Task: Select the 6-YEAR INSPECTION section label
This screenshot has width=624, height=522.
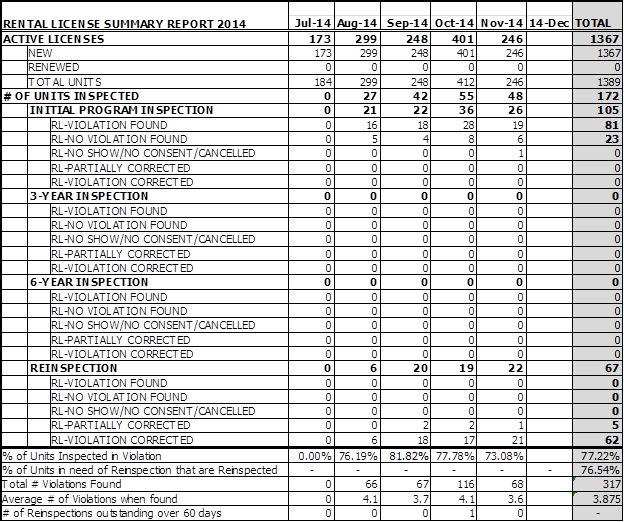Action: pos(89,282)
